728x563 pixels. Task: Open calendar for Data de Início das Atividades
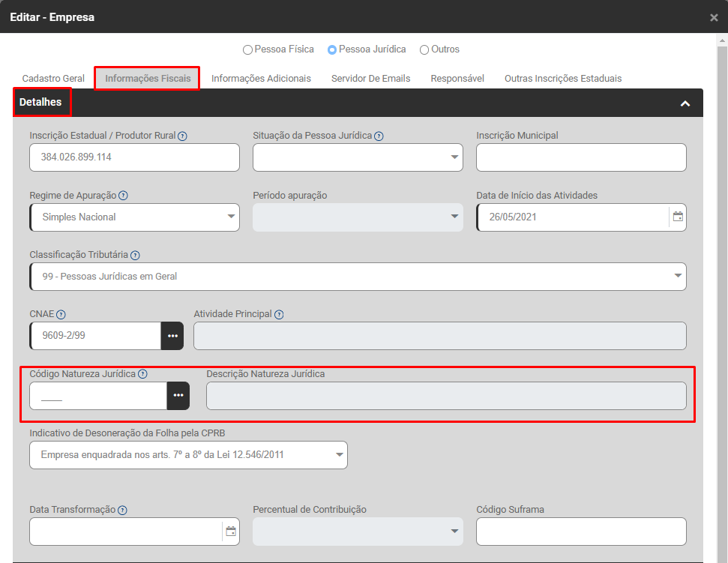click(678, 217)
